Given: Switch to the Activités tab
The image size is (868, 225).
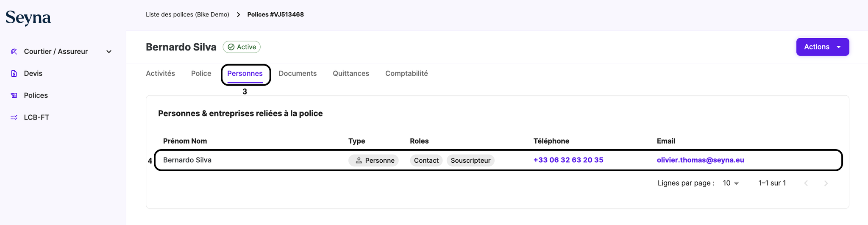Looking at the screenshot, I should [160, 73].
